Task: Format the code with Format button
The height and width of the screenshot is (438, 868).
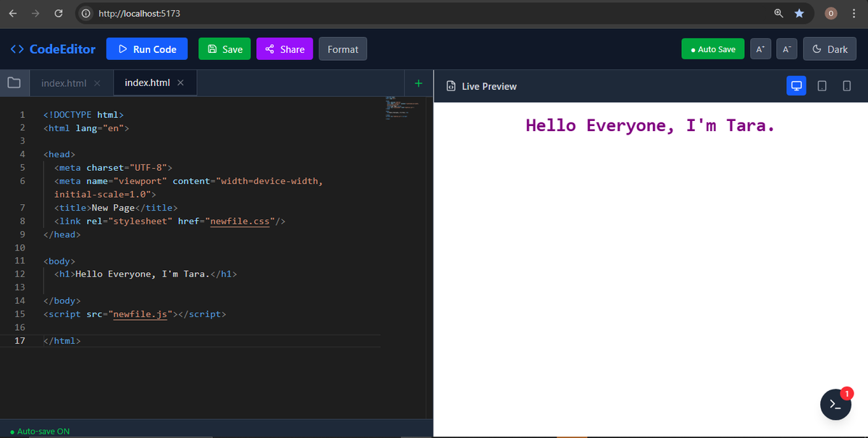Action: pos(342,49)
